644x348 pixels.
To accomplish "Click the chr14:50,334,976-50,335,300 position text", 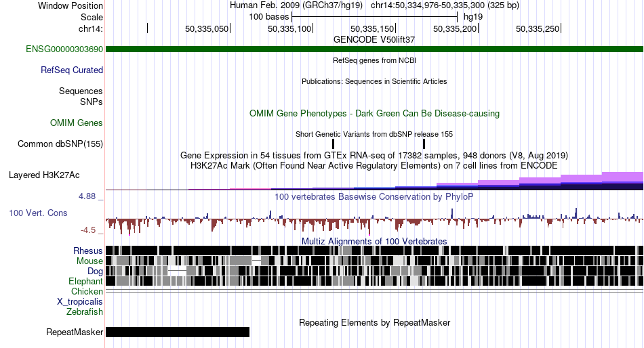I will click(x=445, y=5).
